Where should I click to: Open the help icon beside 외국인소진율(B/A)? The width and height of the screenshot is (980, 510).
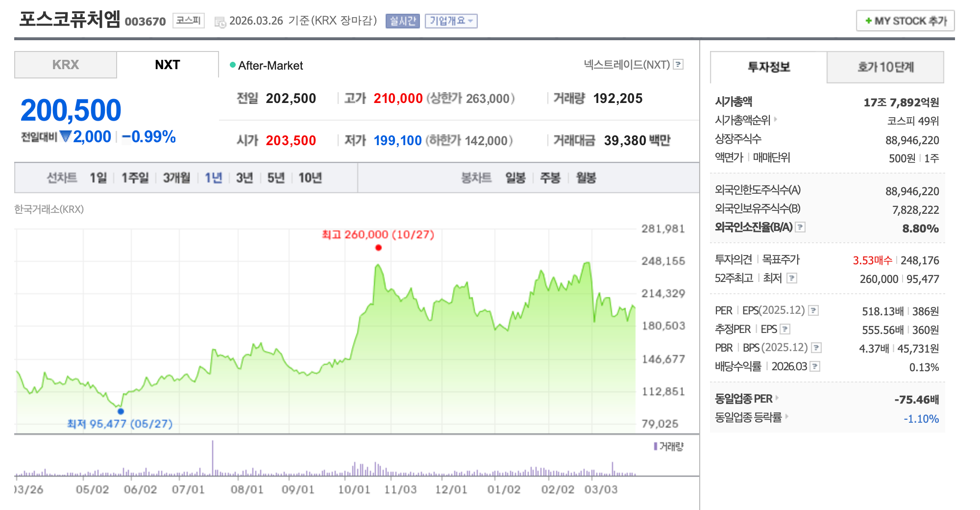tap(800, 227)
